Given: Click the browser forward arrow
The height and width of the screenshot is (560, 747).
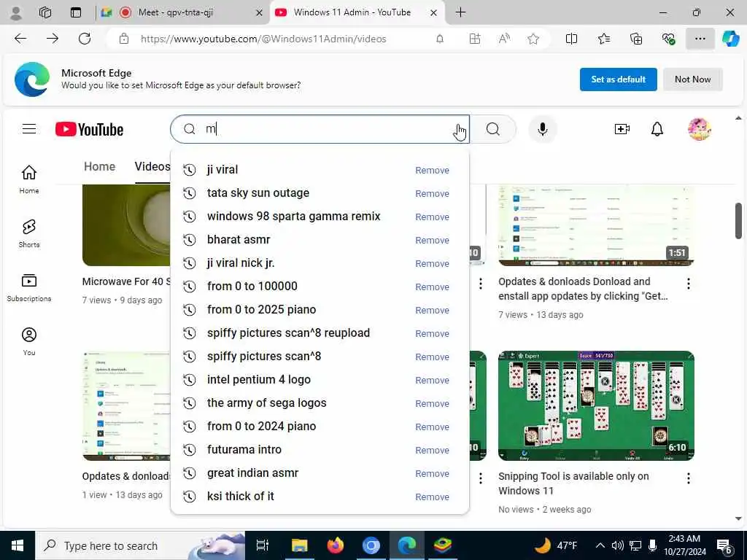Looking at the screenshot, I should [53, 39].
